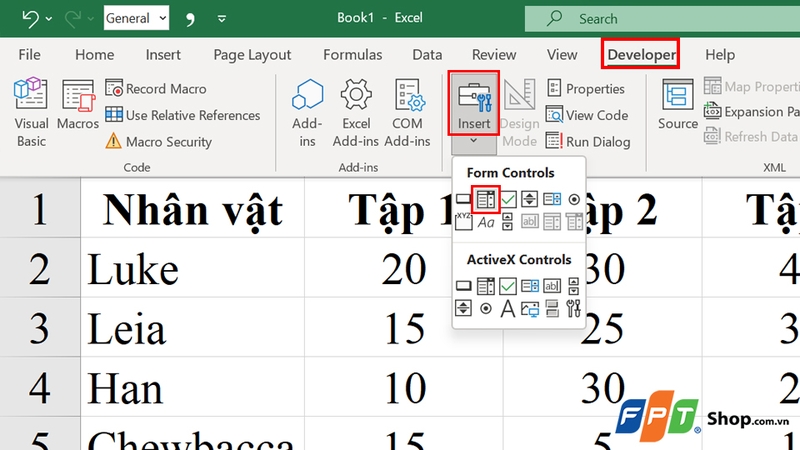
Task: Click the 'Nhân vật' header cell
Action: coord(192,209)
